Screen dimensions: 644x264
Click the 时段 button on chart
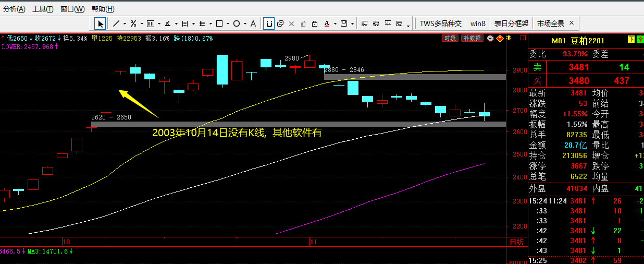click(450, 38)
